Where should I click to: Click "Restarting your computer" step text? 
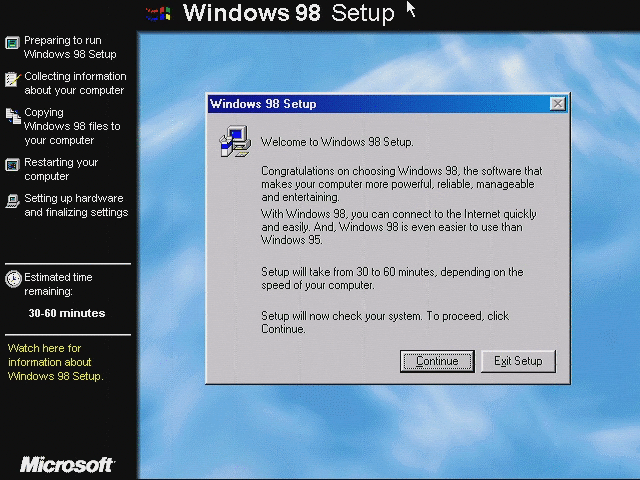coord(61,169)
